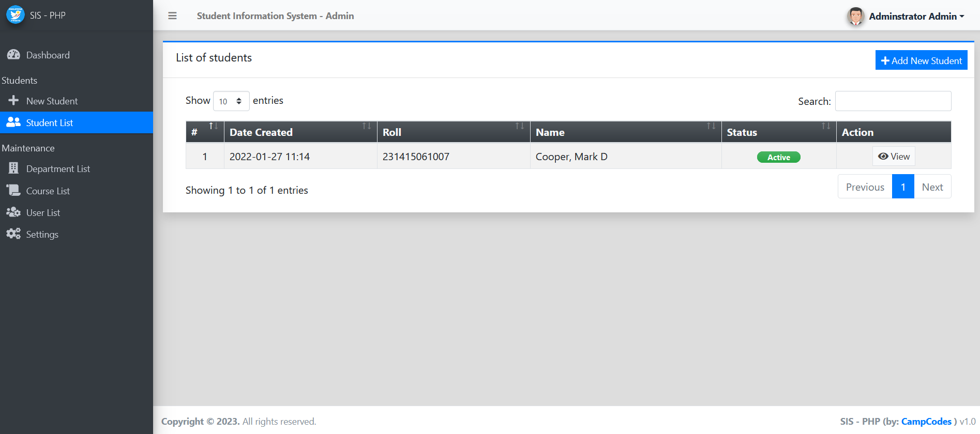980x434 pixels.
Task: Sort by Status column arrows
Action: 826,126
